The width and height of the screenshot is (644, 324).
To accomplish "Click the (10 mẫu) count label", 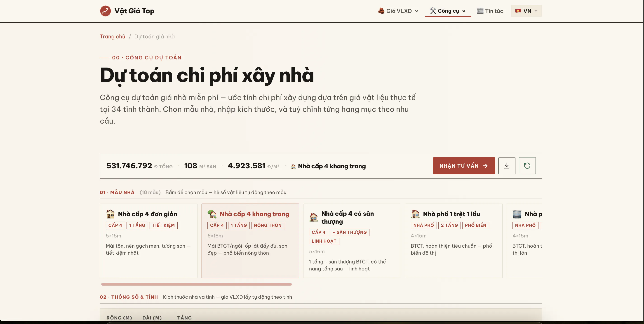I will tap(150, 192).
